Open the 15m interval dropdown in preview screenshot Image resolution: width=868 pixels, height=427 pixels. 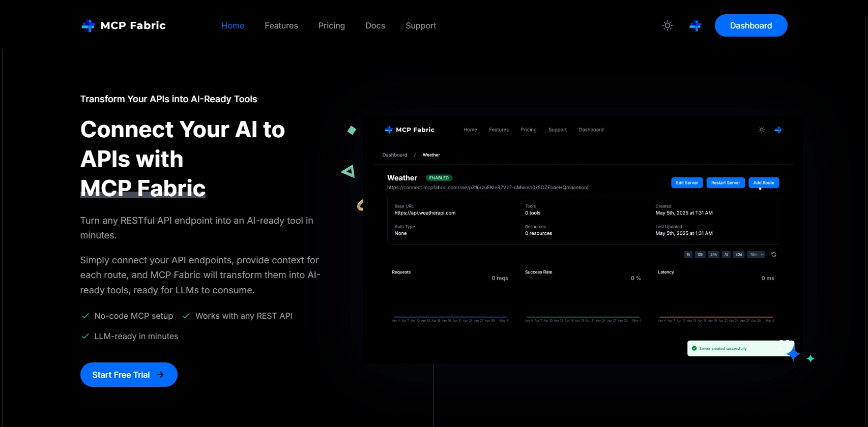point(756,255)
